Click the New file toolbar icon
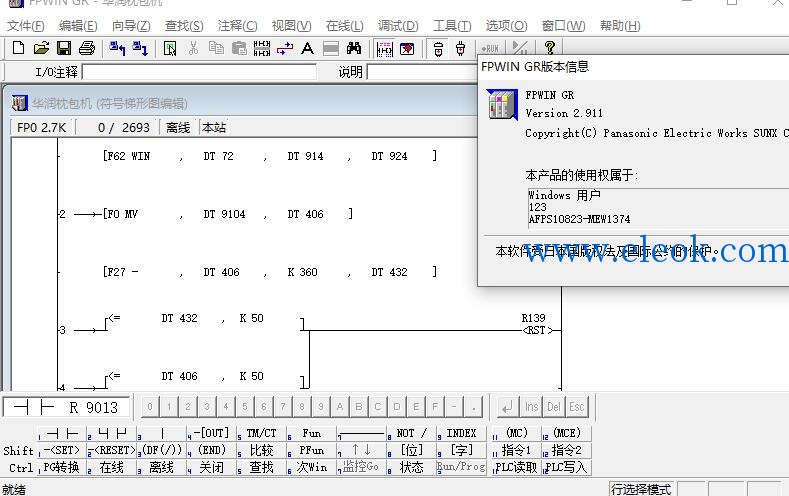Screen dimensions: 789x496 [x=18, y=48]
